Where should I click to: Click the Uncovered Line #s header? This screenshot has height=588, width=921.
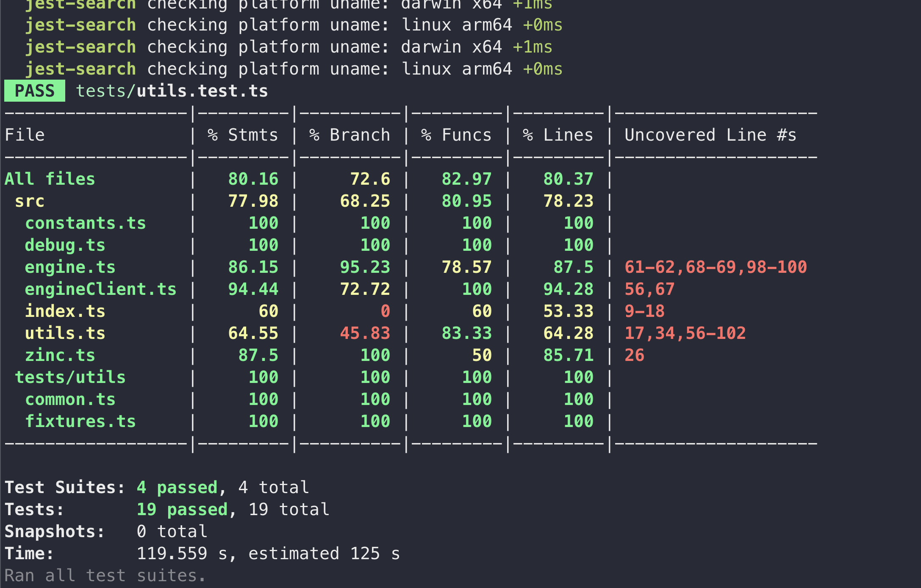(710, 135)
